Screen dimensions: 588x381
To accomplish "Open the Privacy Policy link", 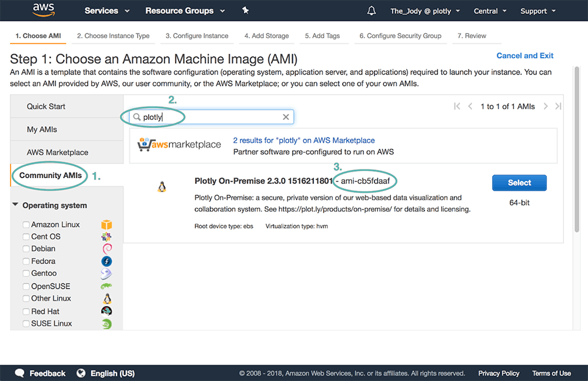I will [x=499, y=373].
